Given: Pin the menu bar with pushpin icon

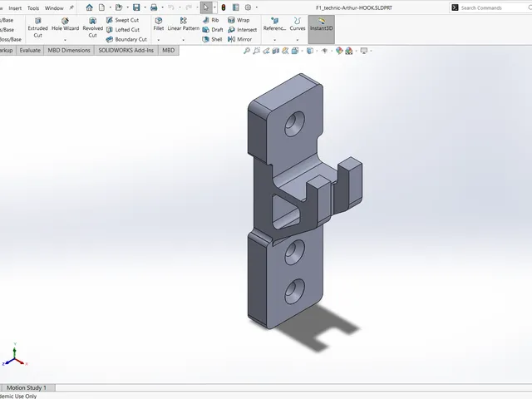Looking at the screenshot, I should (x=71, y=7).
